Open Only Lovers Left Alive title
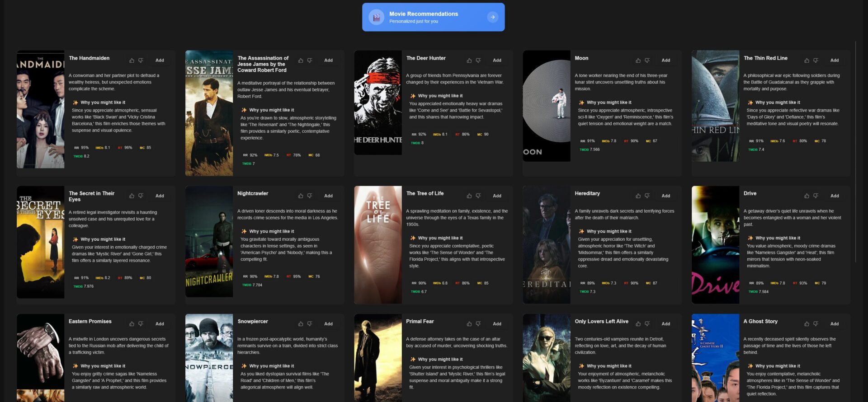 (x=601, y=322)
